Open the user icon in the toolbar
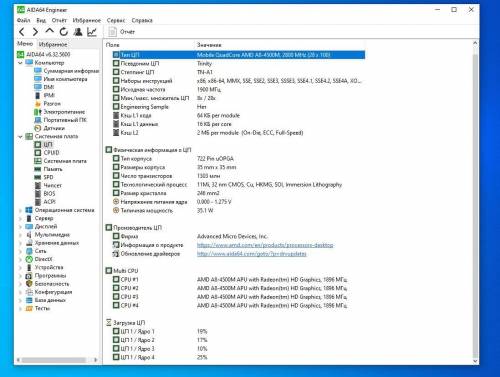This screenshot has width=500, height=377. (x=78, y=32)
